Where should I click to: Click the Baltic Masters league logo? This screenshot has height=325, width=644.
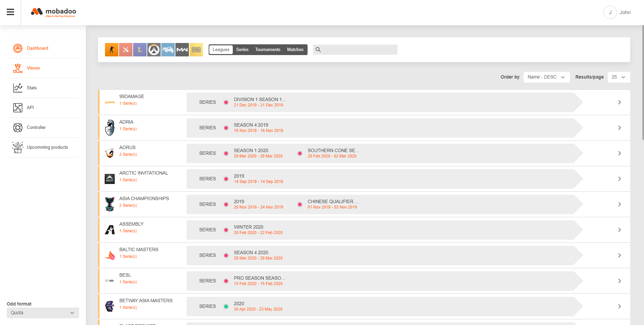(x=110, y=256)
